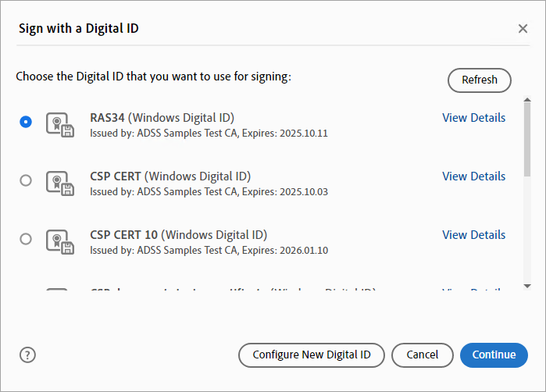Choose the CSP CERT 10 radio button
Screen dimensions: 546x392
point(26,239)
